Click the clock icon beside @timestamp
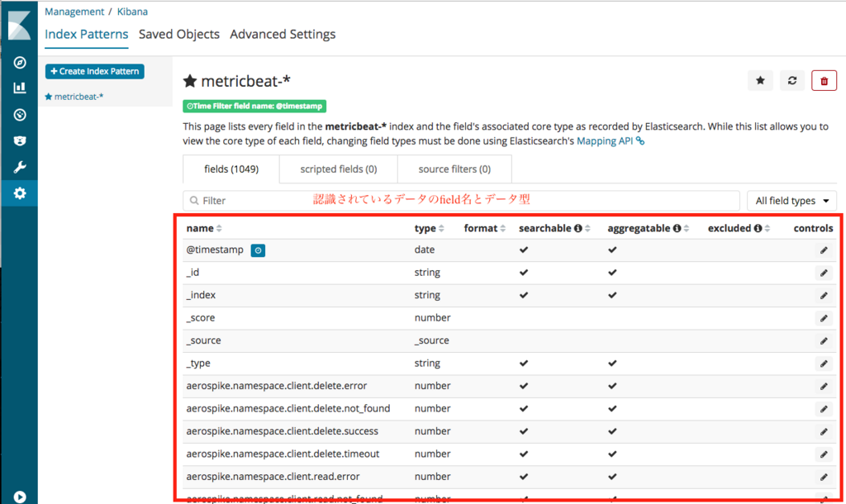The image size is (846, 504). [x=258, y=250]
